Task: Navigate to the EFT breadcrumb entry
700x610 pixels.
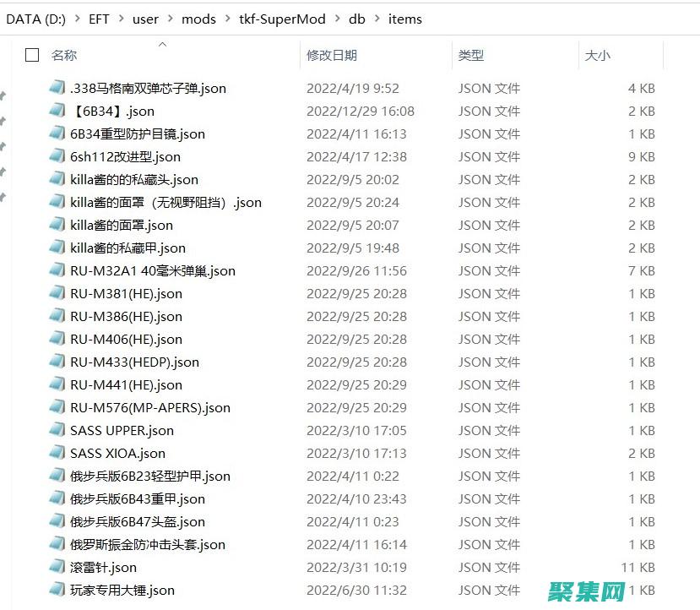Action: coord(99,19)
